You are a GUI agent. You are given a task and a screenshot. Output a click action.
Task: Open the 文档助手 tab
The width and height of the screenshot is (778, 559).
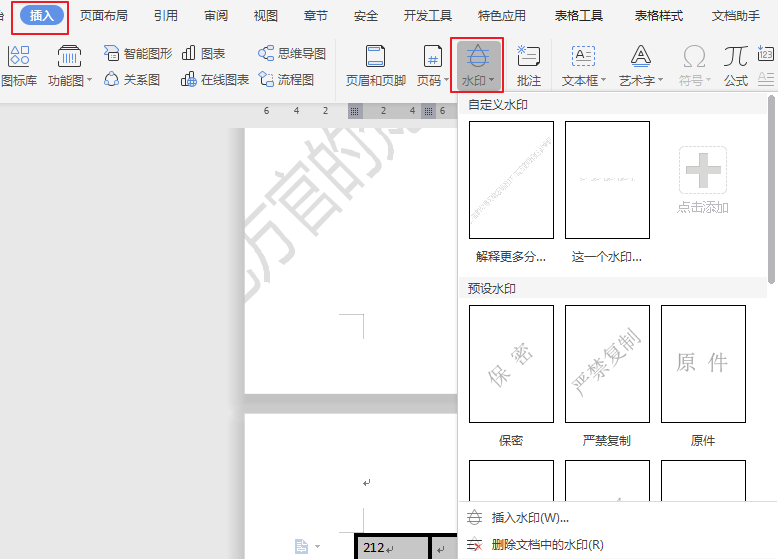click(x=735, y=16)
